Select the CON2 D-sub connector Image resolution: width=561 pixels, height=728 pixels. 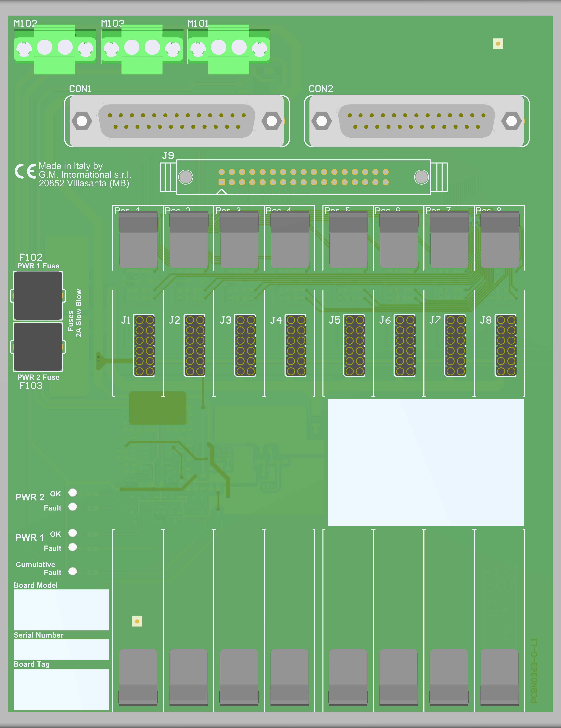click(x=417, y=121)
